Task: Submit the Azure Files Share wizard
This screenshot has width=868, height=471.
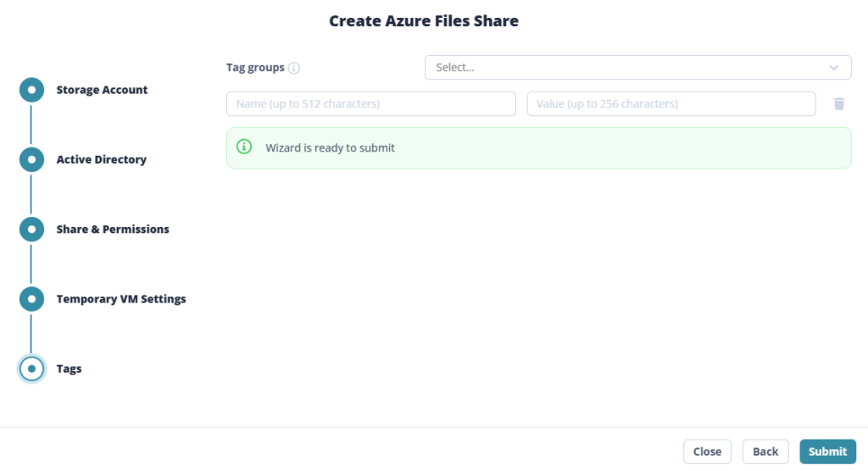Action: point(827,452)
